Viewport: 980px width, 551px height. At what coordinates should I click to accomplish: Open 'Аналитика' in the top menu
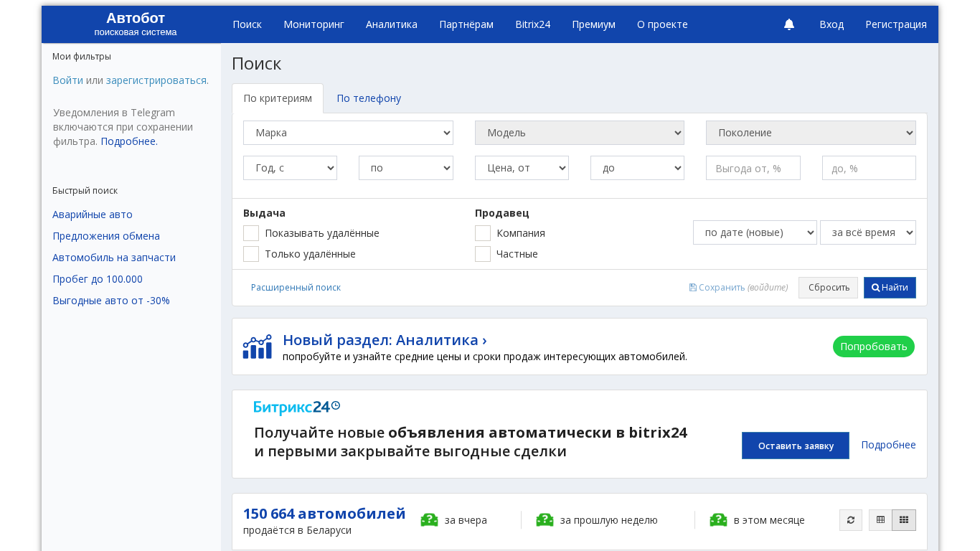coord(391,24)
